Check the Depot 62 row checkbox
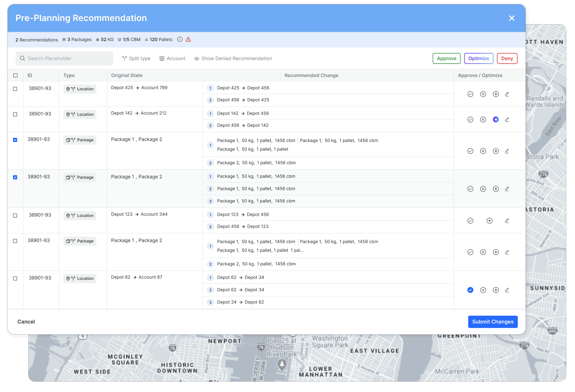Viewport: 575px width, 392px height. 15,278
